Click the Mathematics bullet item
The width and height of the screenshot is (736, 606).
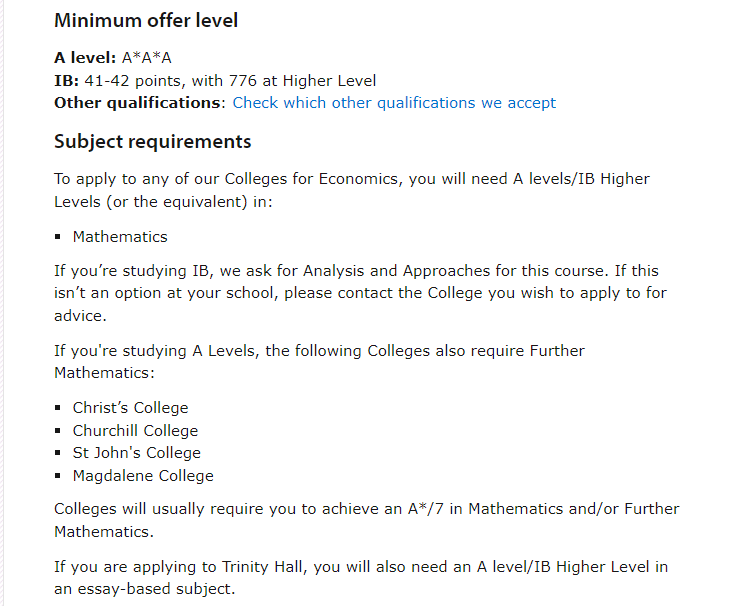click(x=120, y=237)
